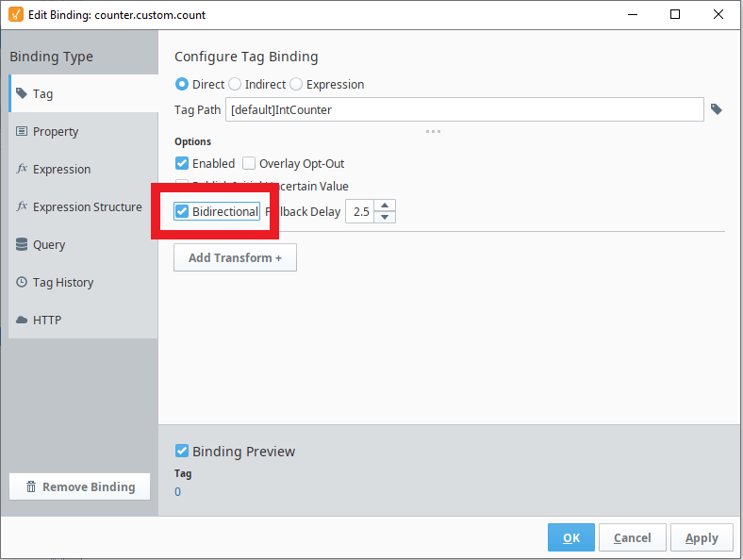Toggle the Bidirectional checkbox
The width and height of the screenshot is (743, 560).
tap(181, 211)
